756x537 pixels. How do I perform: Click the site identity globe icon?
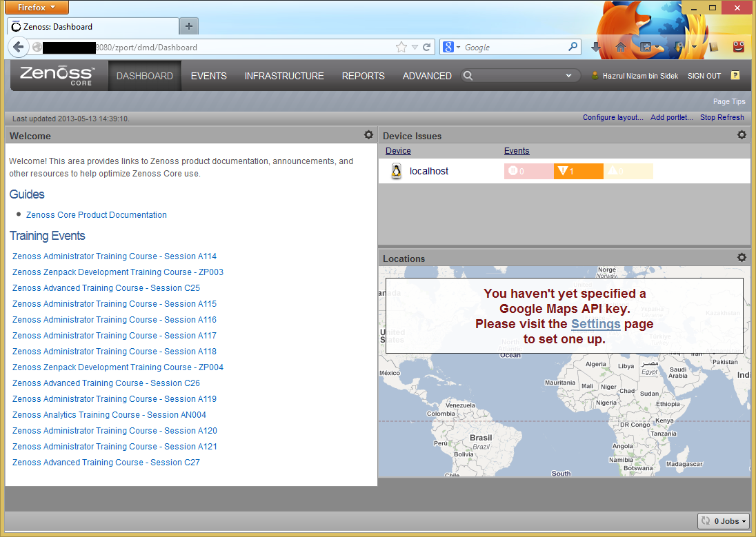point(37,48)
